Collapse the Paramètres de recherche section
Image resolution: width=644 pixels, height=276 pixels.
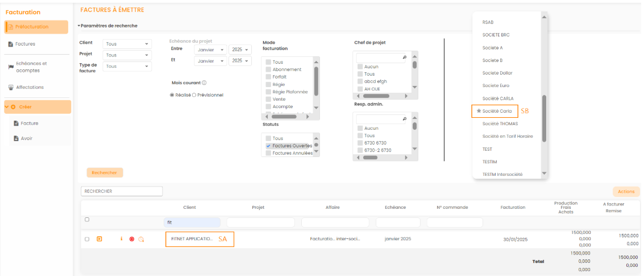click(79, 26)
